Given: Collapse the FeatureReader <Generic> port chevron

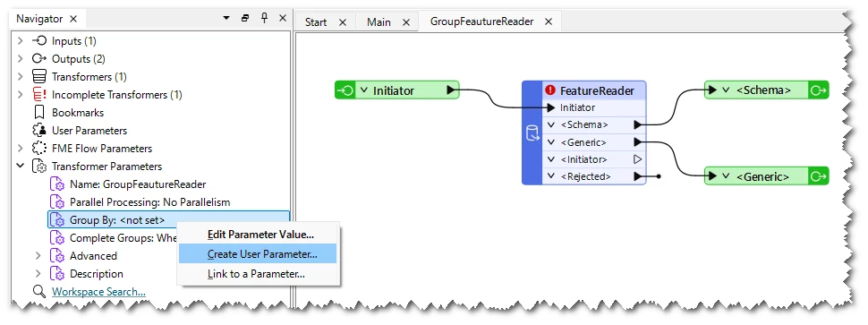Looking at the screenshot, I should tap(551, 142).
